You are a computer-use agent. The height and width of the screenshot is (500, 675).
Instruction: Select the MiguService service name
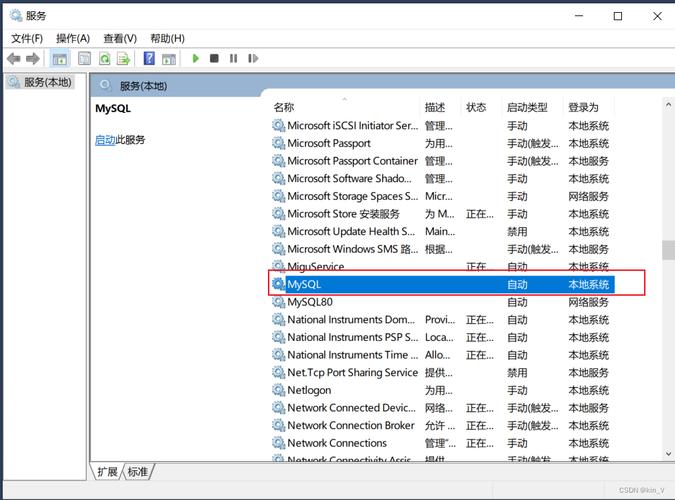pos(316,267)
